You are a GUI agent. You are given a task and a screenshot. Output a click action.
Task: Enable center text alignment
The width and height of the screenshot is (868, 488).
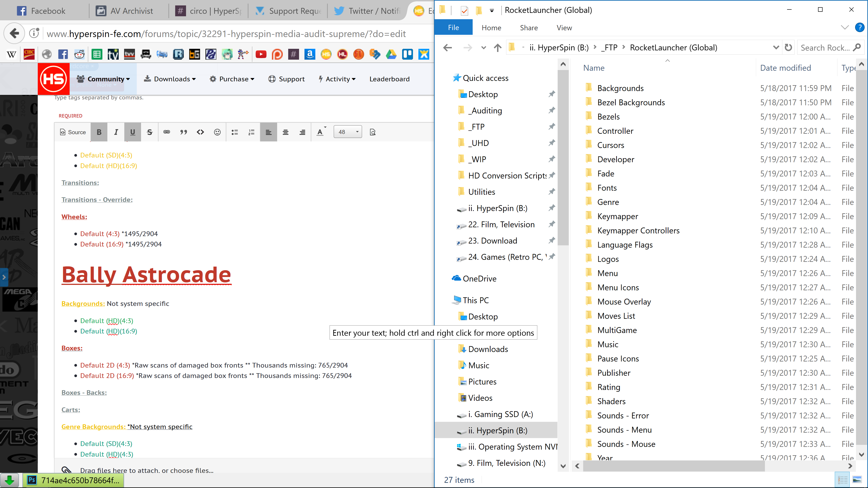click(285, 132)
